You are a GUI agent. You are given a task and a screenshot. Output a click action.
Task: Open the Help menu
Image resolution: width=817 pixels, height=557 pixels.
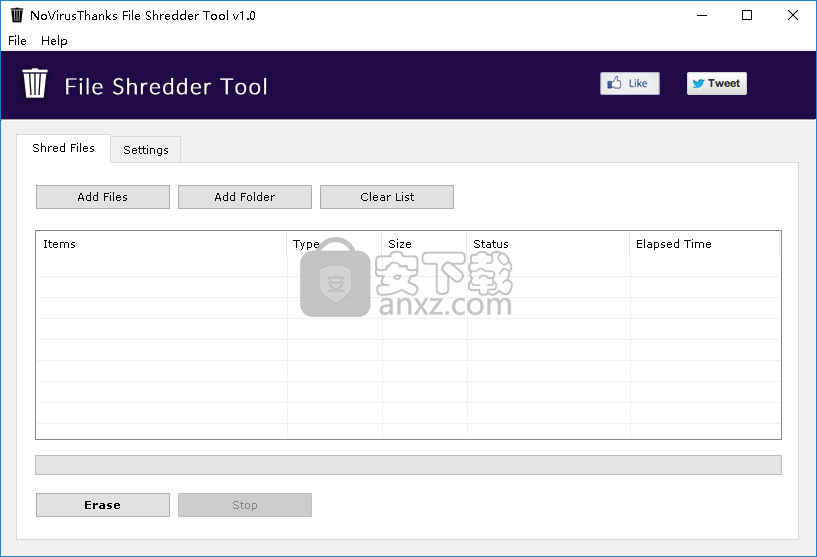coord(54,41)
